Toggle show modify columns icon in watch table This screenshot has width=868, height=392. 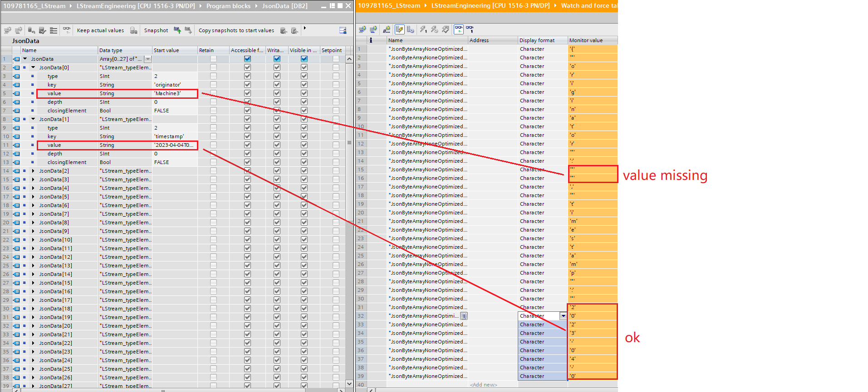(x=399, y=29)
